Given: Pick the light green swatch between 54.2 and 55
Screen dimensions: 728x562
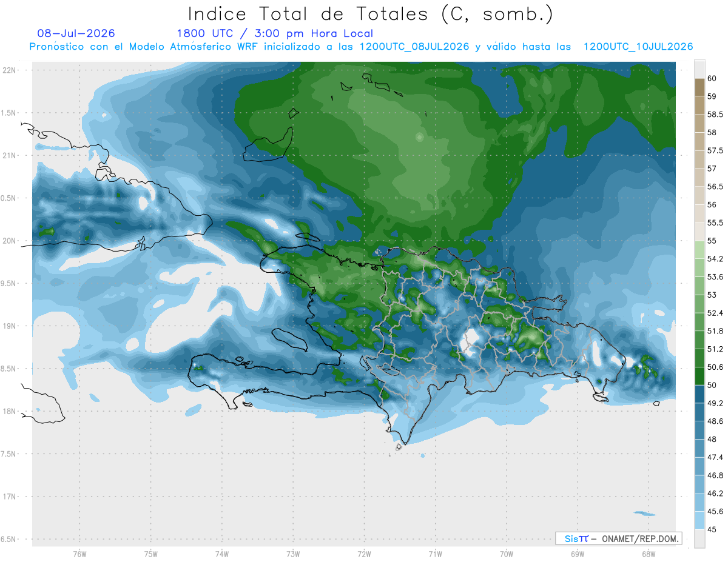Looking at the screenshot, I should (x=699, y=250).
